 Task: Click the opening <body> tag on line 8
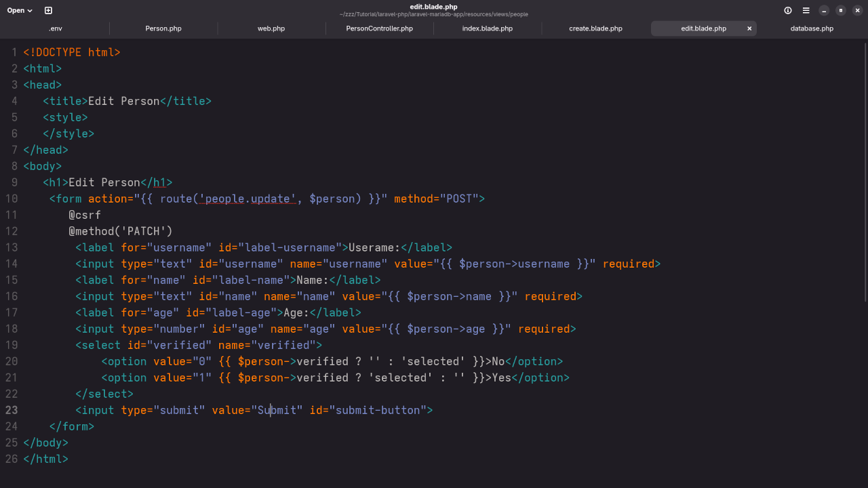pyautogui.click(x=42, y=166)
